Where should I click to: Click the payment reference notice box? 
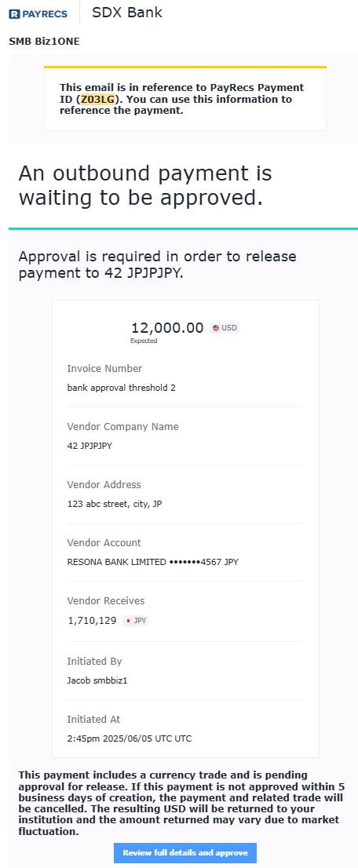(x=185, y=99)
